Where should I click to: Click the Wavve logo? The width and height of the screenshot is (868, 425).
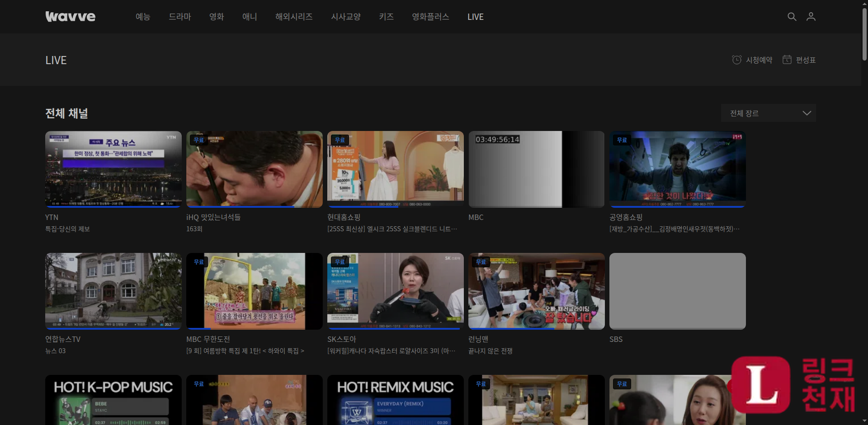pyautogui.click(x=71, y=17)
